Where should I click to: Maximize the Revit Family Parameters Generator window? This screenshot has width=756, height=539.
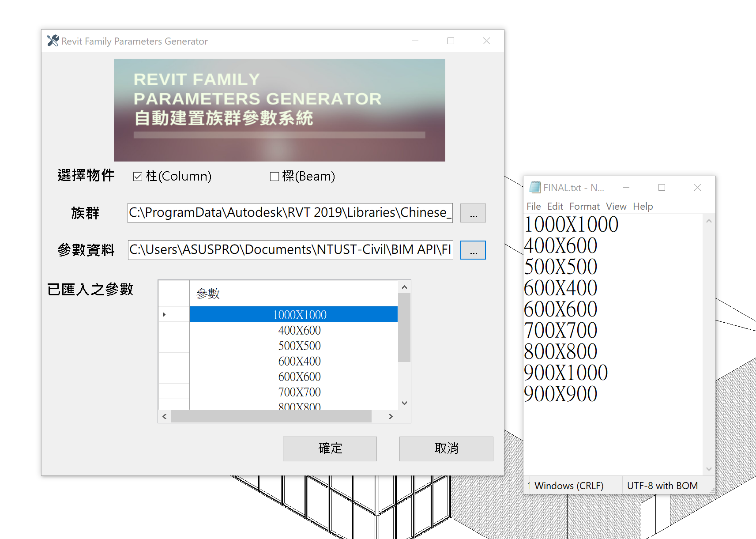pyautogui.click(x=451, y=41)
